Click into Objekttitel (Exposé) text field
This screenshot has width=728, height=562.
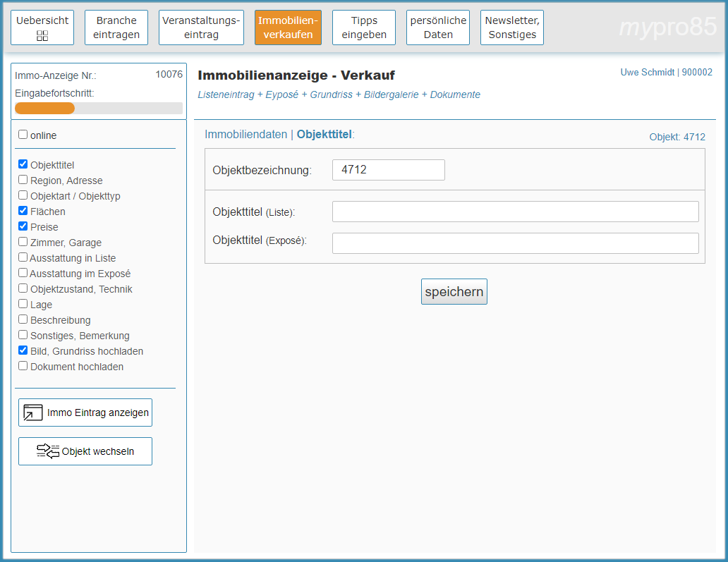[515, 243]
